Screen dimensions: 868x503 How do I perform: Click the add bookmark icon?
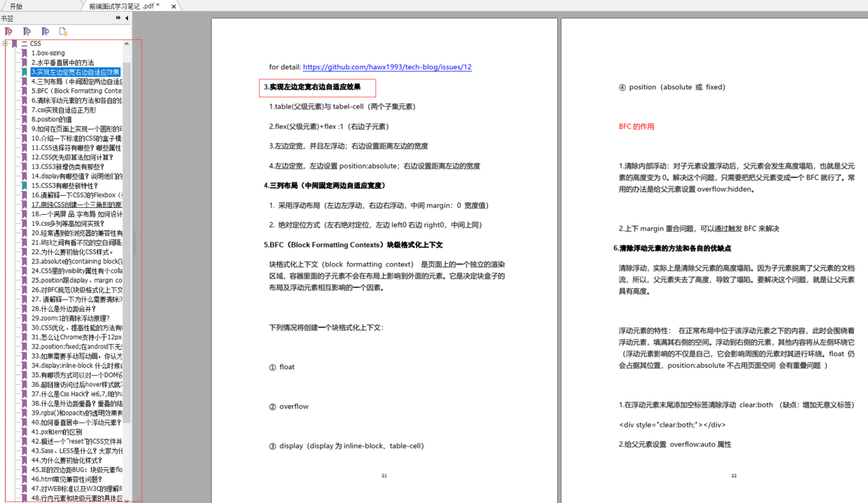pos(27,31)
